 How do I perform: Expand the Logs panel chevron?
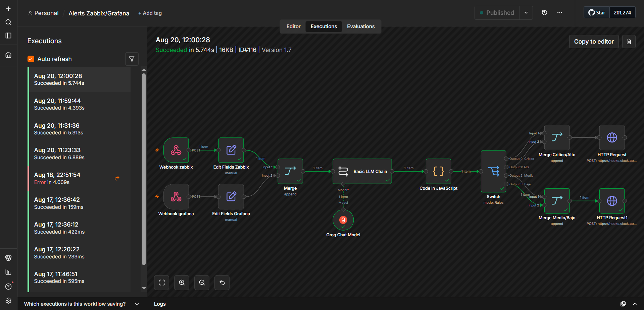tap(635, 304)
